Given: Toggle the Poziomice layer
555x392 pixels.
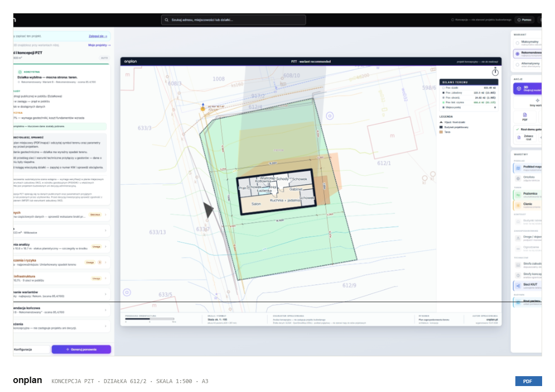Looking at the screenshot, I should point(527,195).
